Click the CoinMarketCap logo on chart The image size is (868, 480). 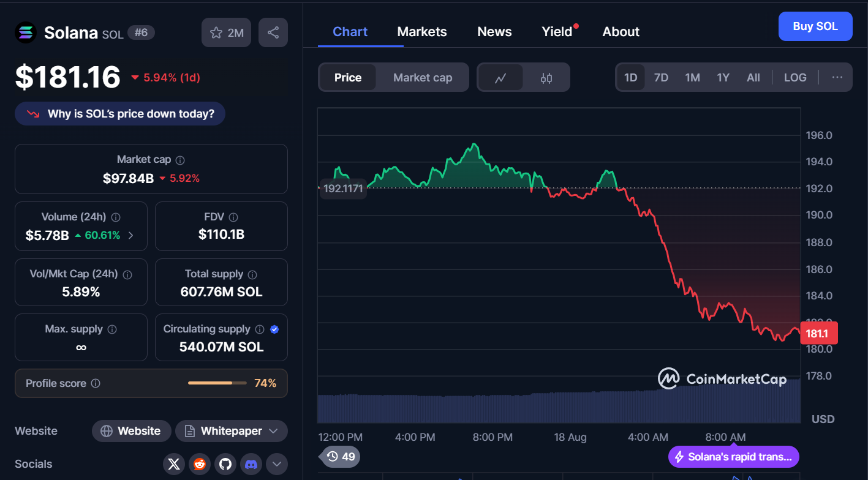point(722,379)
